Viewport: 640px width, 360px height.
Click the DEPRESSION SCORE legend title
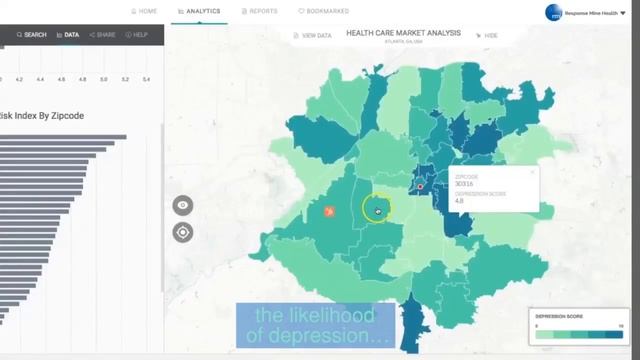559,316
